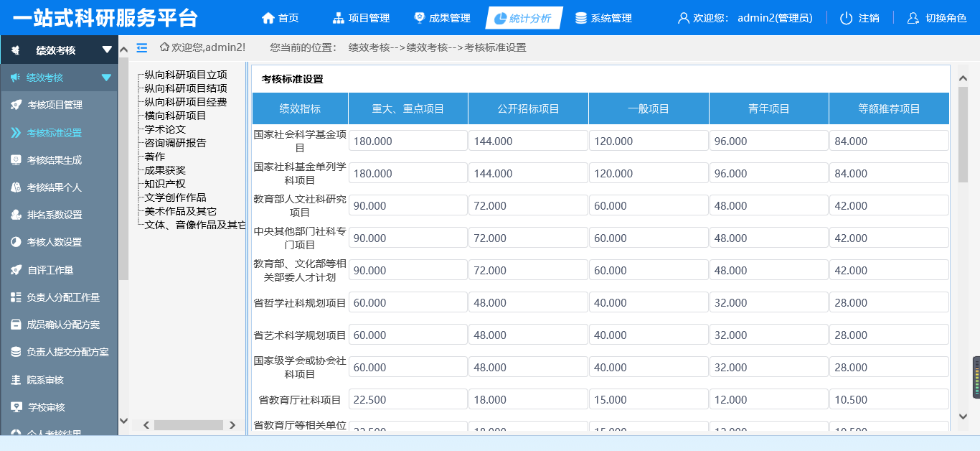The height and width of the screenshot is (451, 980).
Task: Toggle the sidebar collapse menu icon
Action: click(142, 47)
